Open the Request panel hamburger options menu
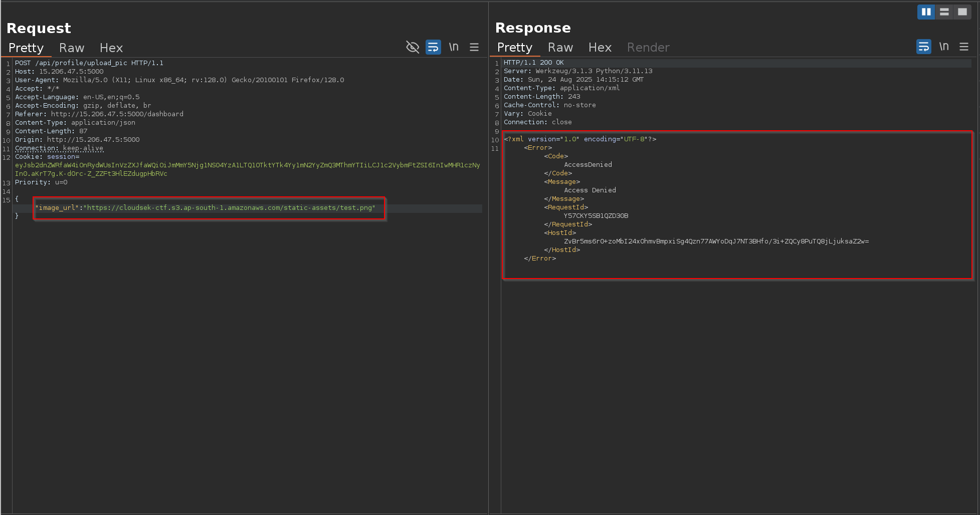Viewport: 980px width, 515px height. 474,47
